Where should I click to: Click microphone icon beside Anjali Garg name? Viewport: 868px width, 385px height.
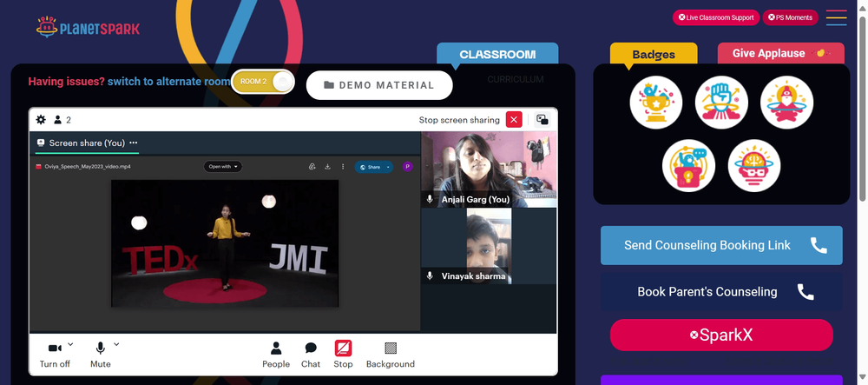pos(430,199)
